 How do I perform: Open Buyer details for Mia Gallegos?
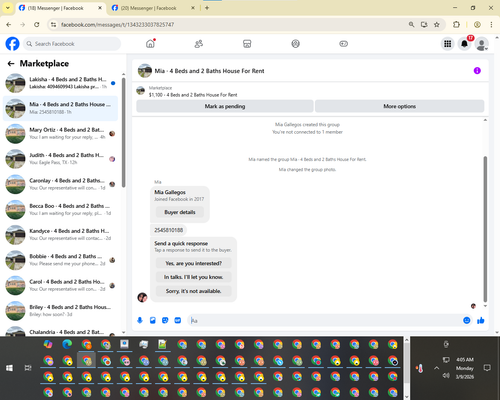pyautogui.click(x=180, y=212)
